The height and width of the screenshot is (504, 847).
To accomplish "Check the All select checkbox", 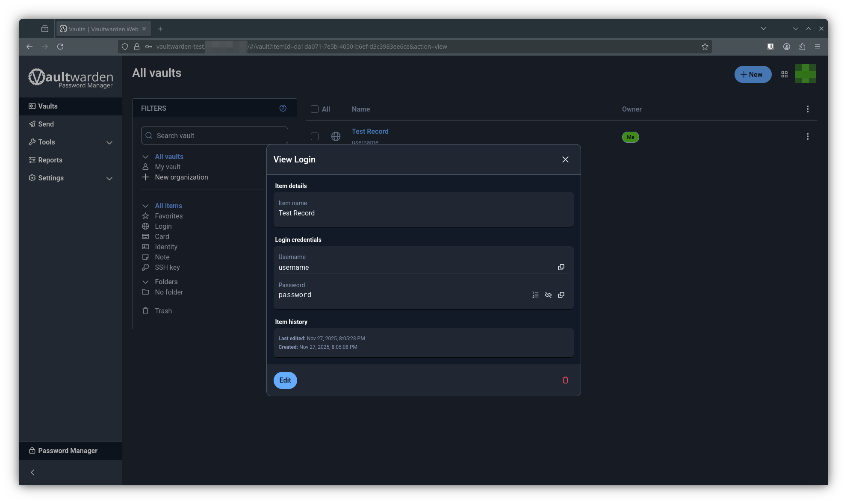I will (315, 109).
